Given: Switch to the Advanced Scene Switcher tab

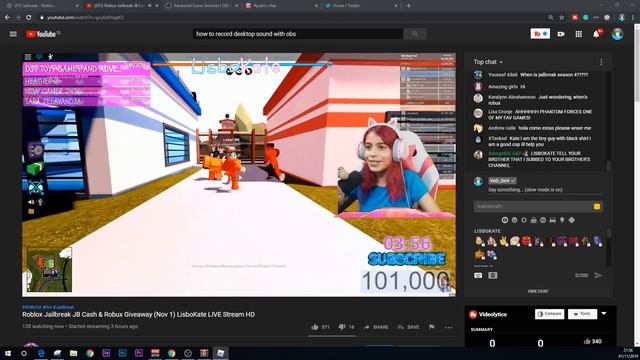Looking at the screenshot, I should (202, 6).
